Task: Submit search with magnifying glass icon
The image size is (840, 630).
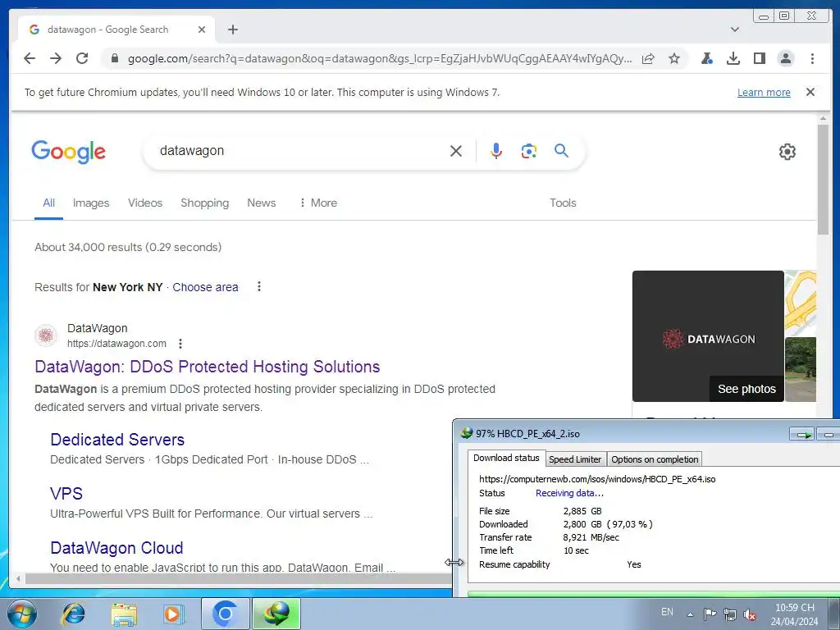Action: pyautogui.click(x=561, y=151)
